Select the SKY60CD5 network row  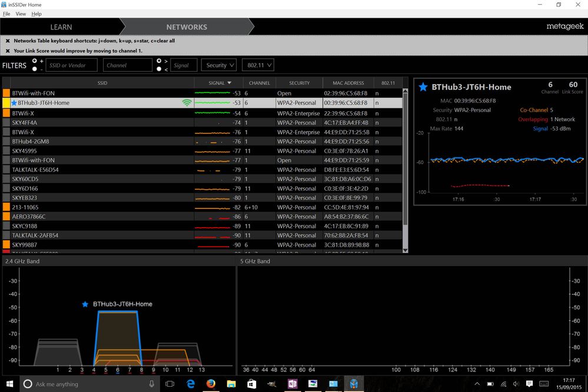202,179
